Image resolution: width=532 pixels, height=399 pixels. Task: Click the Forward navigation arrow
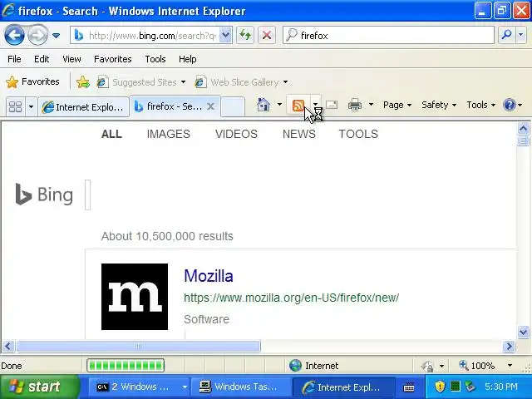[37, 35]
